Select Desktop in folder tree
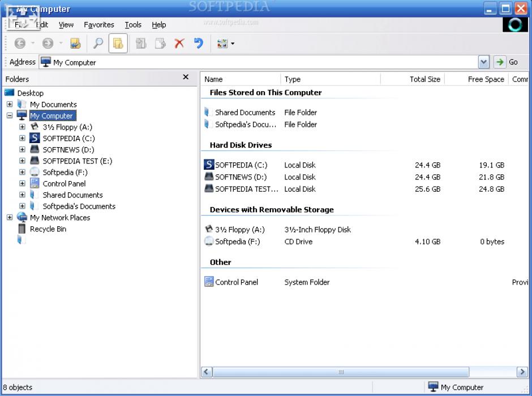Image resolution: width=532 pixels, height=396 pixels. click(30, 93)
